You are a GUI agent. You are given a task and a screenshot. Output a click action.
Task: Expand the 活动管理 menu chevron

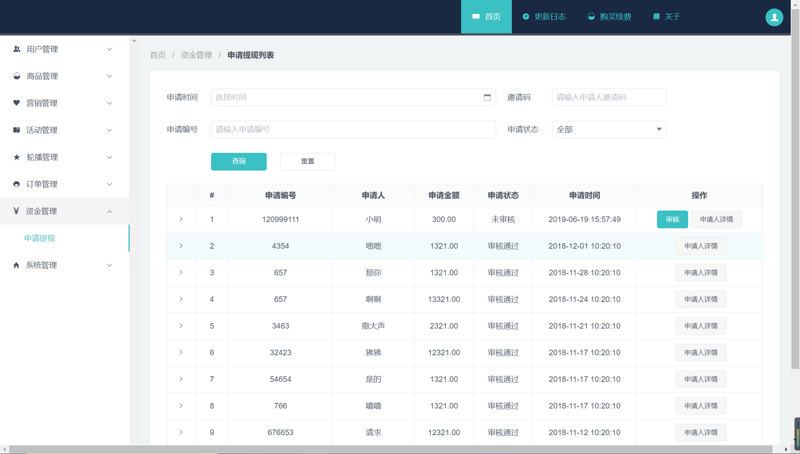(109, 130)
